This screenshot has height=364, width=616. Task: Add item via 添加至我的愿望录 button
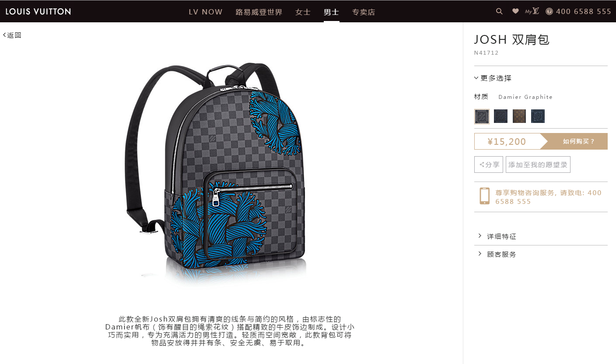pos(538,164)
